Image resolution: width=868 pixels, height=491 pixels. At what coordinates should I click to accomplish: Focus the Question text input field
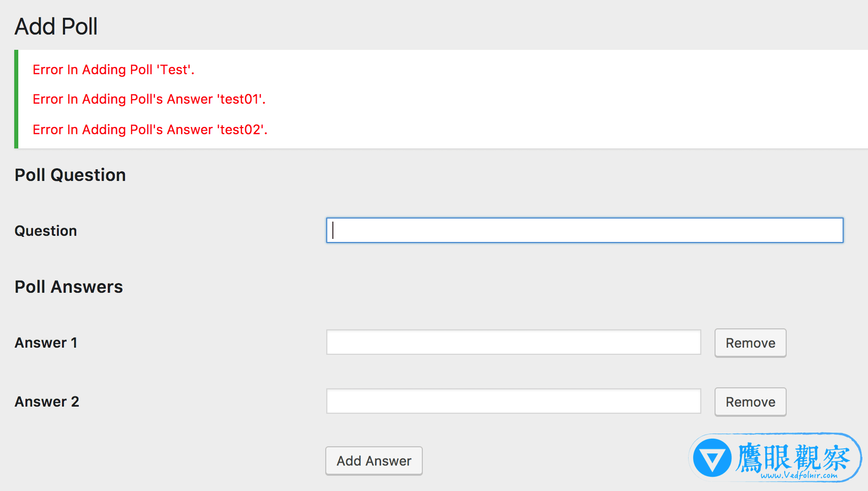click(x=584, y=230)
